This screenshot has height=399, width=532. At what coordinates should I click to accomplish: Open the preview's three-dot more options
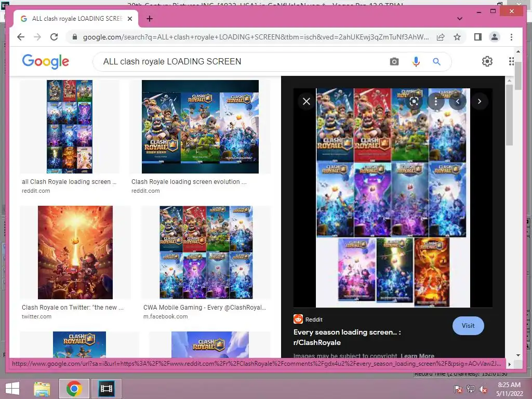436,101
